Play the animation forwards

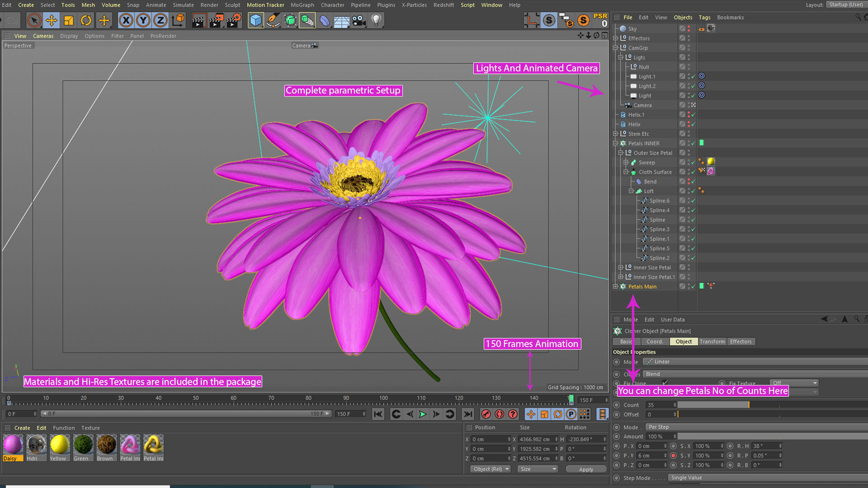(x=423, y=414)
